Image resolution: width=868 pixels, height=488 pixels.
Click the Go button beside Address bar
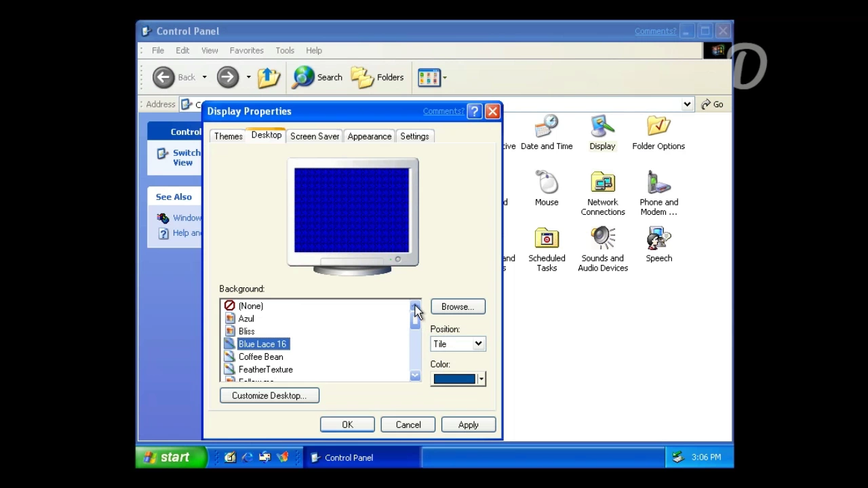click(713, 104)
